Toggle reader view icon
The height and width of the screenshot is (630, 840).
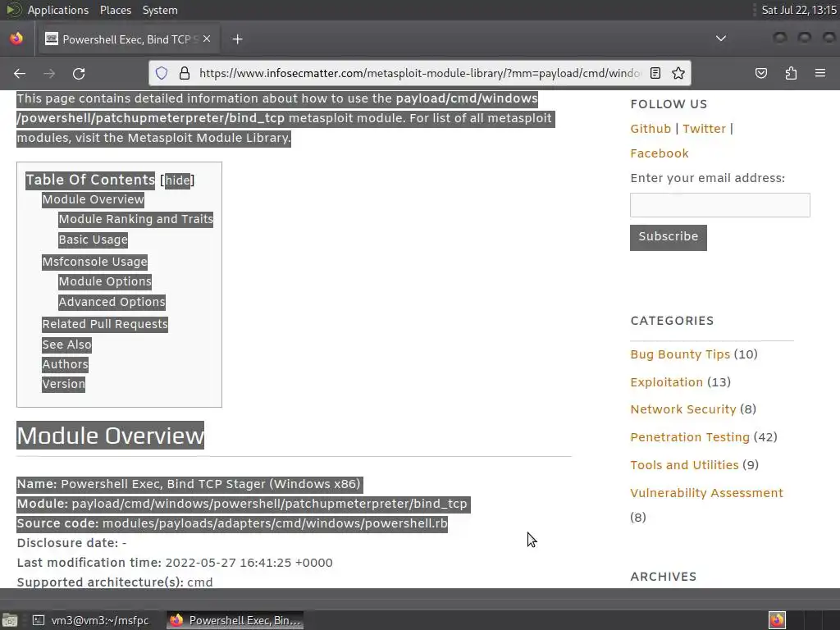[x=655, y=73]
